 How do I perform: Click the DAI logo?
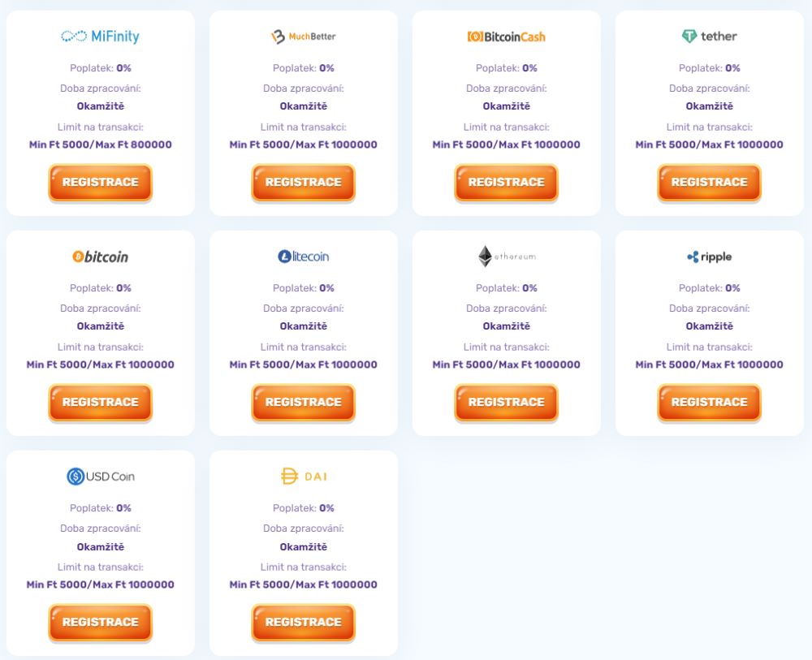[x=304, y=477]
